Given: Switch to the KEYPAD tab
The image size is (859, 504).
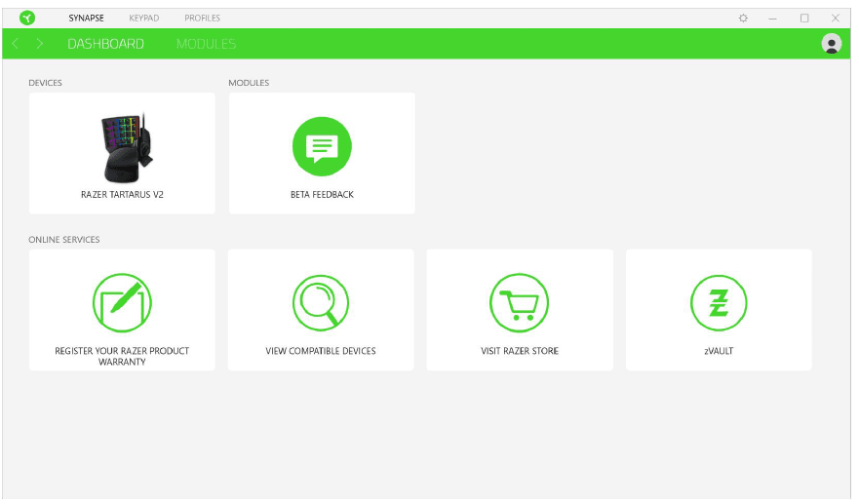Looking at the screenshot, I should pos(144,18).
